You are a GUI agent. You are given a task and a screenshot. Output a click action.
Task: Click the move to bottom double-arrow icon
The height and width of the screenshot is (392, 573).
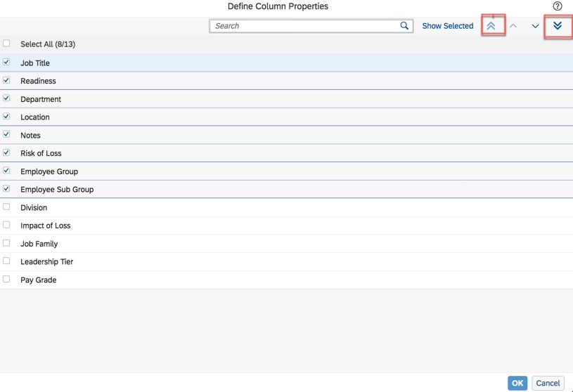pyautogui.click(x=558, y=26)
